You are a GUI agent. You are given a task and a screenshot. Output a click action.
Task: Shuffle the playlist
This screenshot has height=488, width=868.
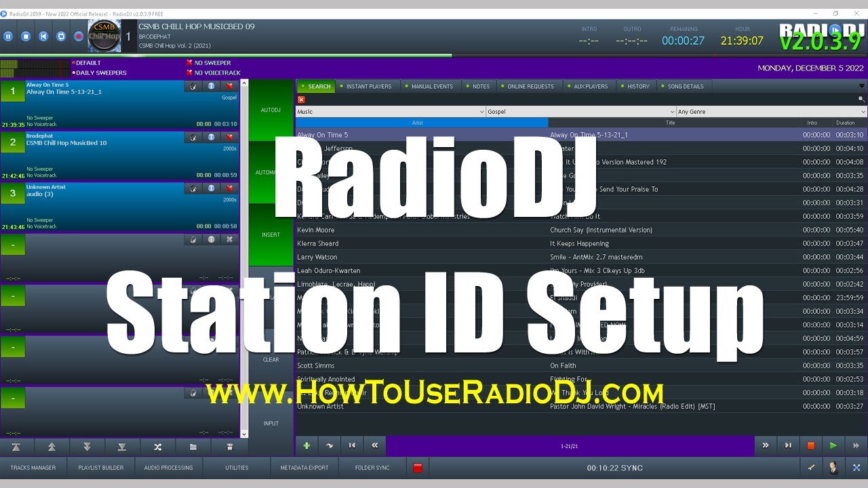coord(157,447)
